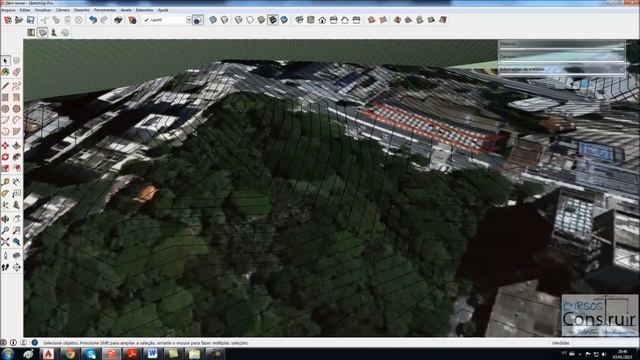Open the Ajuda menu
Screen dimensions: 640x360
pyautogui.click(x=163, y=10)
